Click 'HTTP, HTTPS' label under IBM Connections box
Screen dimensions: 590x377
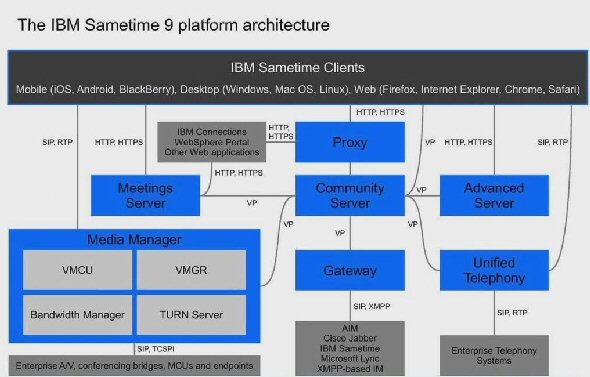tap(239, 173)
